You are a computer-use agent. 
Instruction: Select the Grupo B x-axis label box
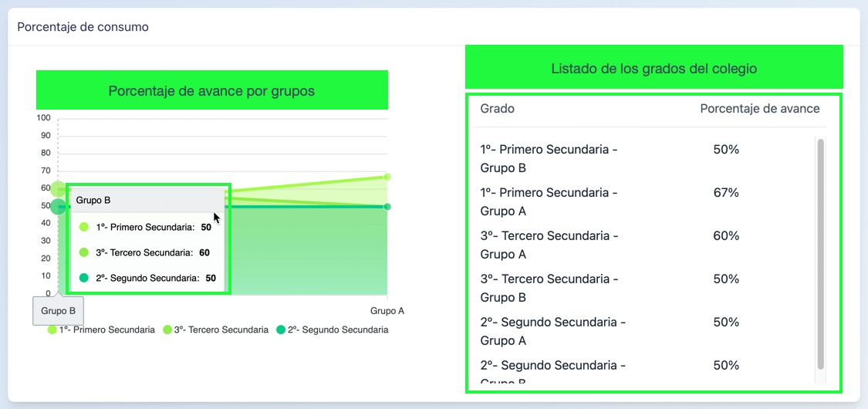pyautogui.click(x=58, y=311)
